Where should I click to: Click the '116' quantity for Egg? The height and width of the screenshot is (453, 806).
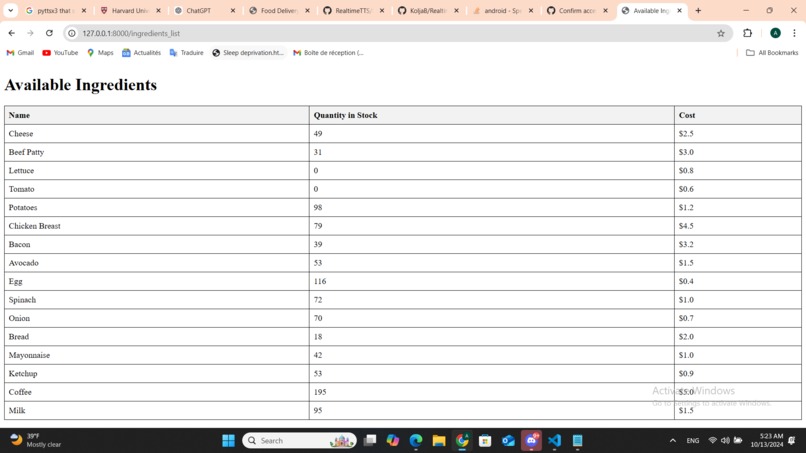(x=320, y=281)
